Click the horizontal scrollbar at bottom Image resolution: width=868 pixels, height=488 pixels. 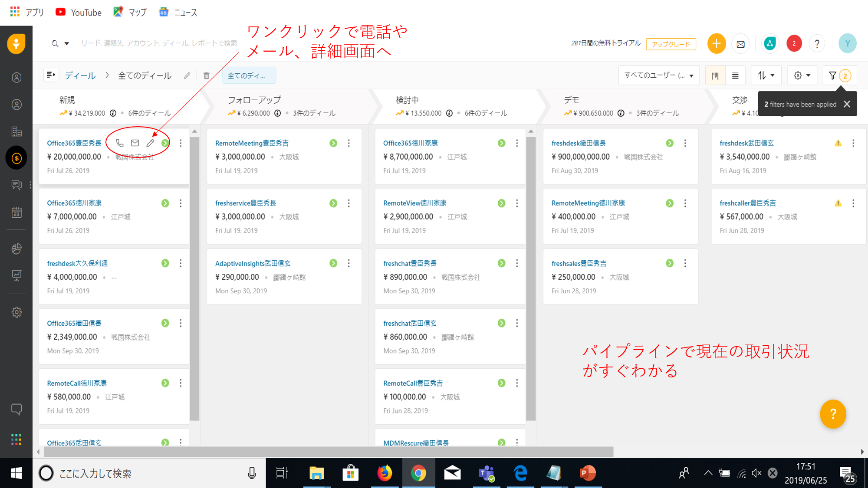329,452
